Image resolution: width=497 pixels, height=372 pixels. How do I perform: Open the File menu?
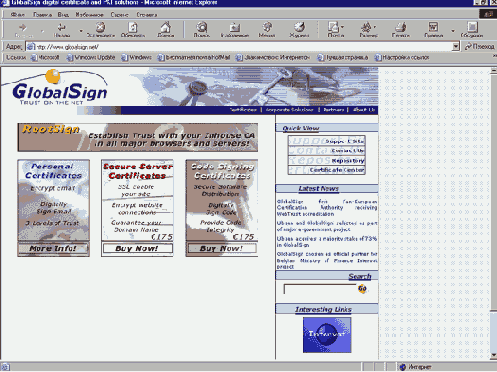click(x=17, y=15)
